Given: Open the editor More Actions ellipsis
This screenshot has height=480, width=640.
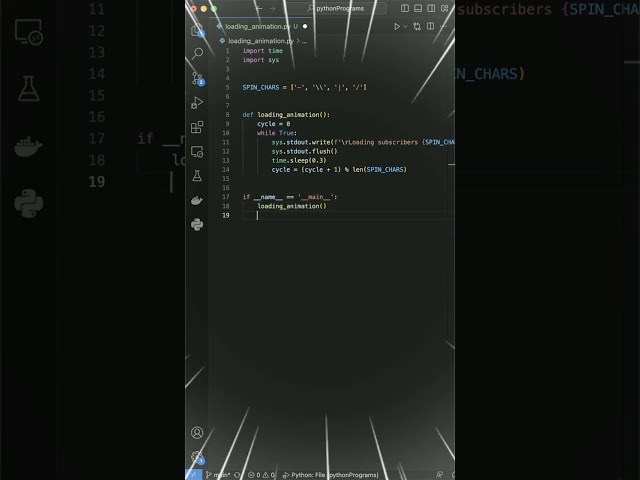Looking at the screenshot, I should pos(443,26).
